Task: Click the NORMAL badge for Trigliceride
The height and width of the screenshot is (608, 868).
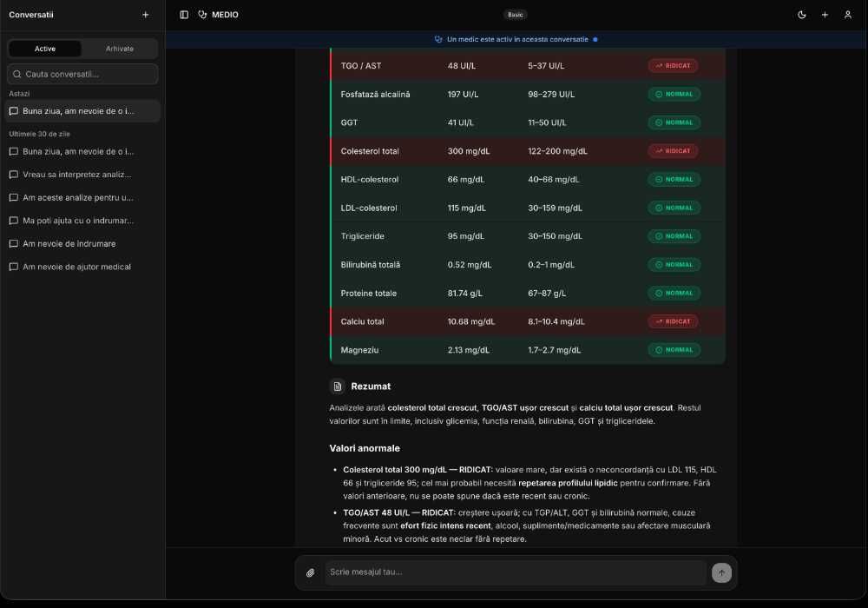Action: (x=674, y=236)
